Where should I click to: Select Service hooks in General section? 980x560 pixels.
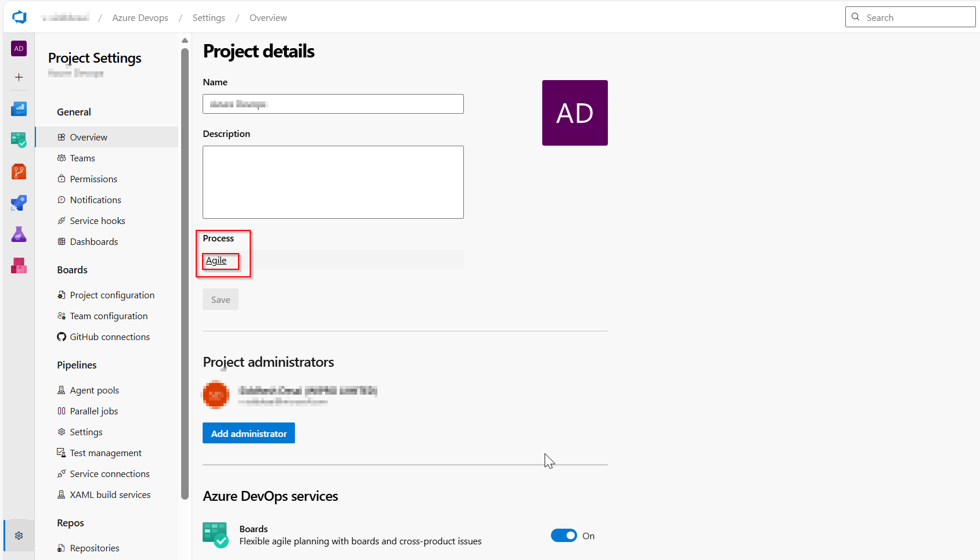point(98,221)
